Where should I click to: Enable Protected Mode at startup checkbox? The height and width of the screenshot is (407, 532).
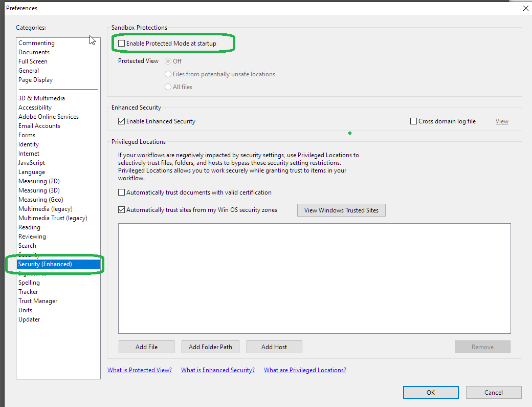tap(122, 44)
